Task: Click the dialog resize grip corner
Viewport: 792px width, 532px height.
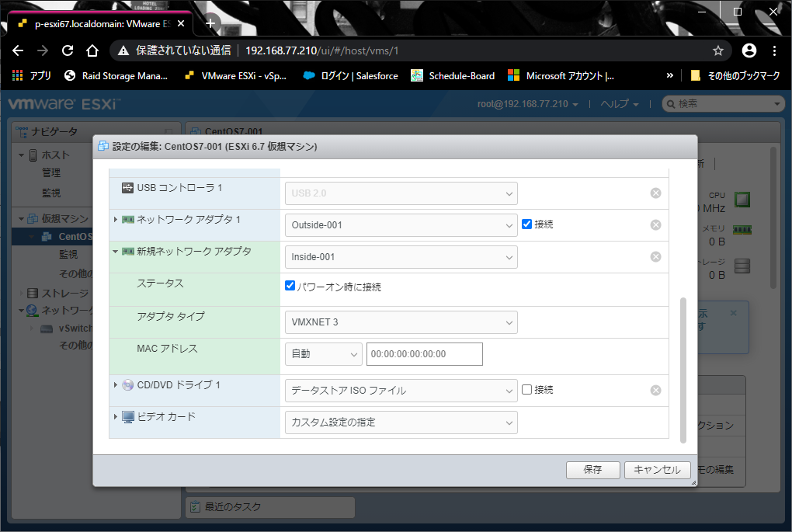Action: tap(693, 482)
